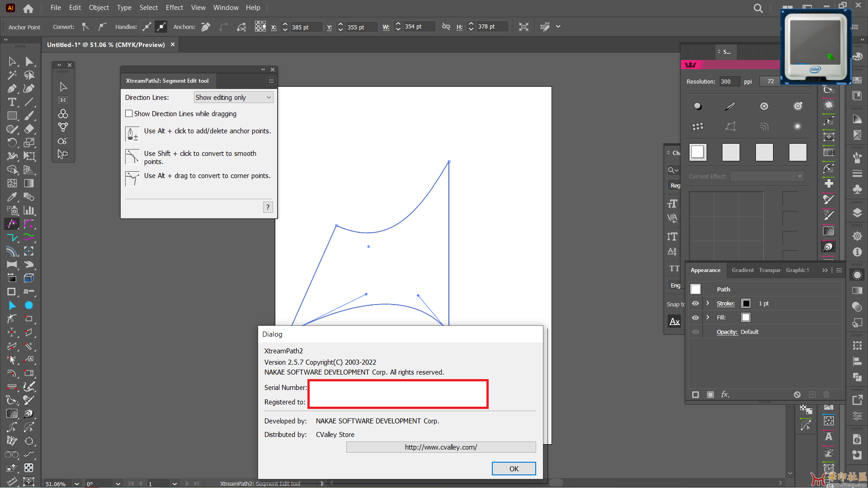Select the Scale tool
This screenshot has height=488, width=868.
click(29, 143)
